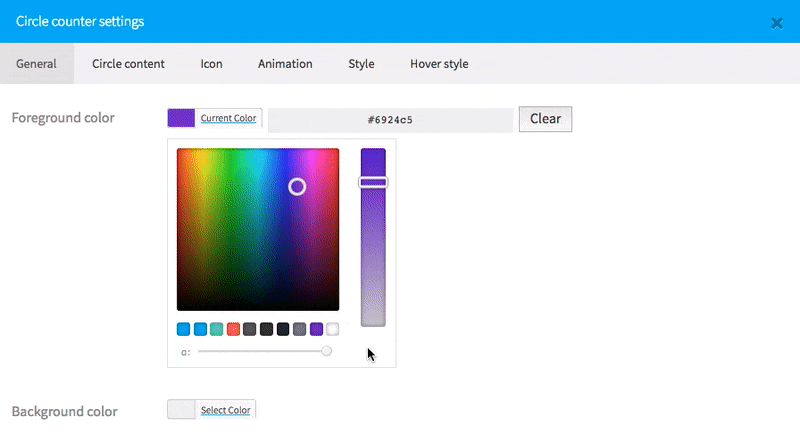The image size is (800, 443).
Task: Click the Current Color foreground button
Action: pos(229,118)
